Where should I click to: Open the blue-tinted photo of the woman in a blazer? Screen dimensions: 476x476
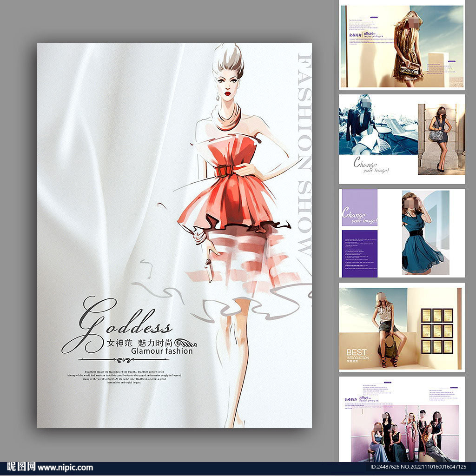click(x=378, y=125)
